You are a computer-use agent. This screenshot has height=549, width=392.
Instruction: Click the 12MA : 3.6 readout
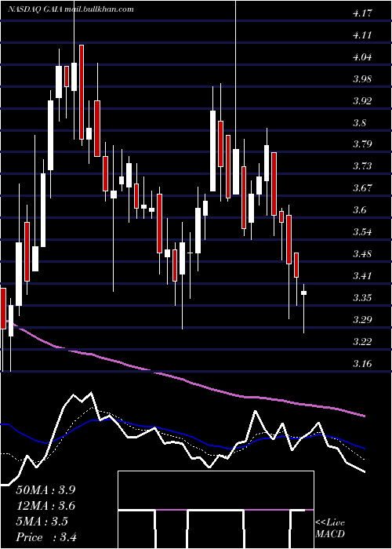click(x=45, y=506)
